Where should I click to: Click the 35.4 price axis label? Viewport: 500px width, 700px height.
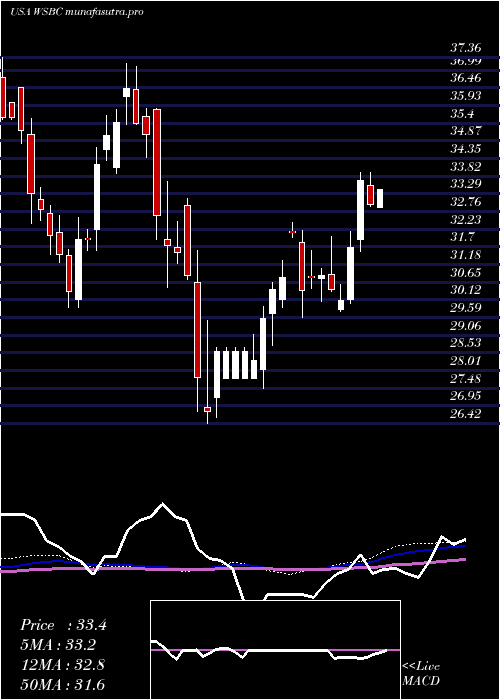coord(462,114)
